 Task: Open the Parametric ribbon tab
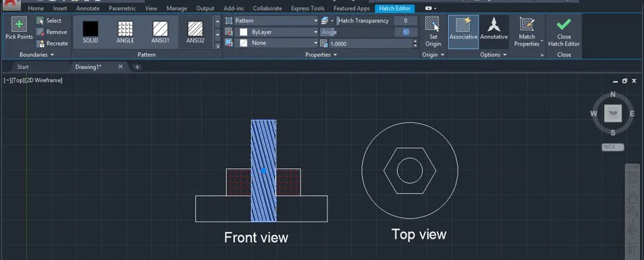(123, 8)
